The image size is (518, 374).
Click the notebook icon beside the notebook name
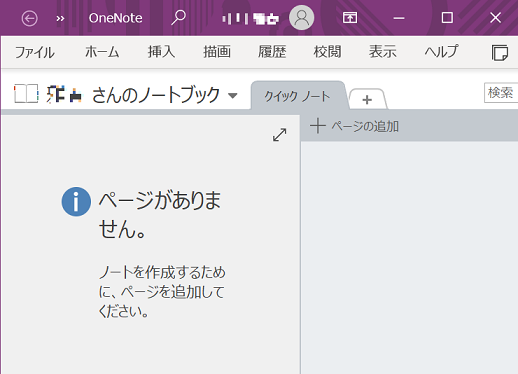(26, 94)
